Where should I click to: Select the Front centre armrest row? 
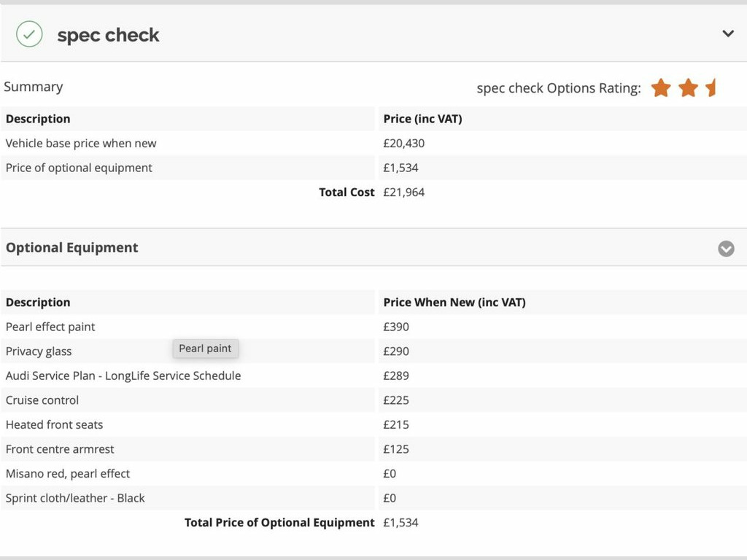tap(60, 449)
